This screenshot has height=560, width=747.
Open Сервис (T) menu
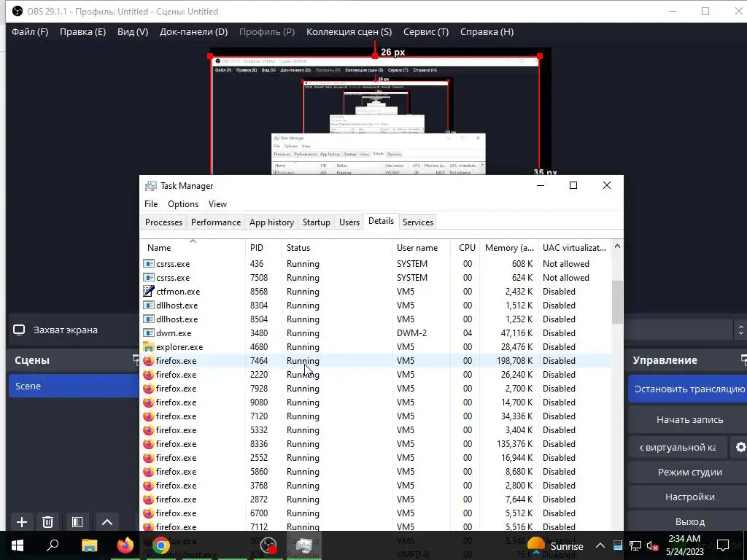(426, 32)
